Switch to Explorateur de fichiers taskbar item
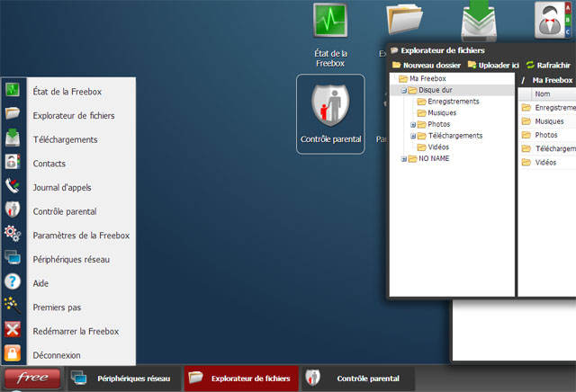 [x=241, y=379]
